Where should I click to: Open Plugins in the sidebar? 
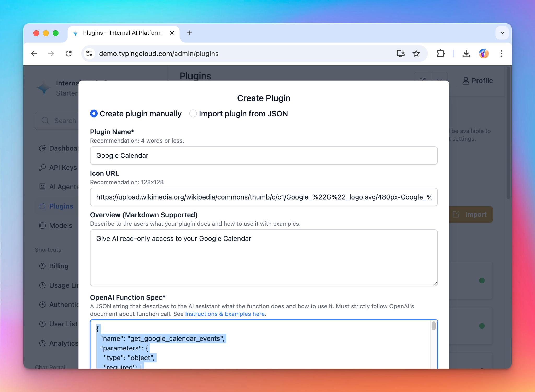click(x=56, y=206)
